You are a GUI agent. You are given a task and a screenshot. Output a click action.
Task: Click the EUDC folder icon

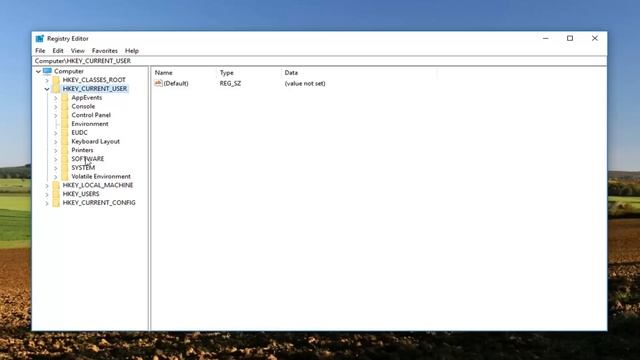pyautogui.click(x=65, y=133)
